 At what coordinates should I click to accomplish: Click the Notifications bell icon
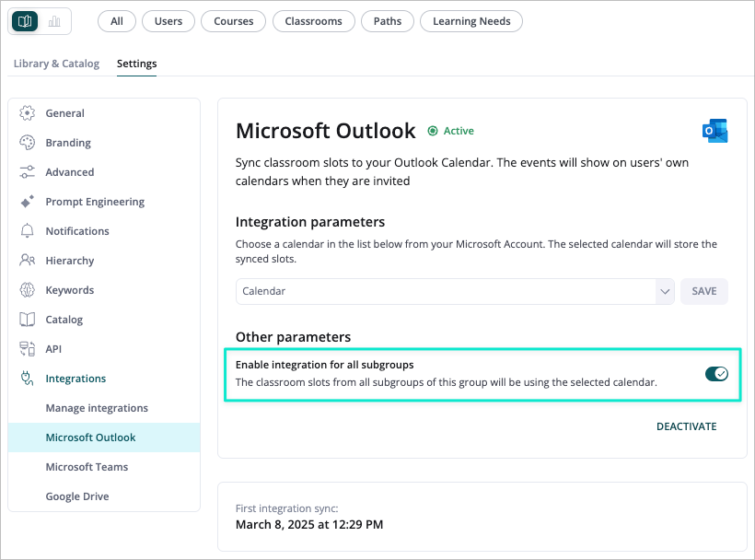pyautogui.click(x=28, y=231)
